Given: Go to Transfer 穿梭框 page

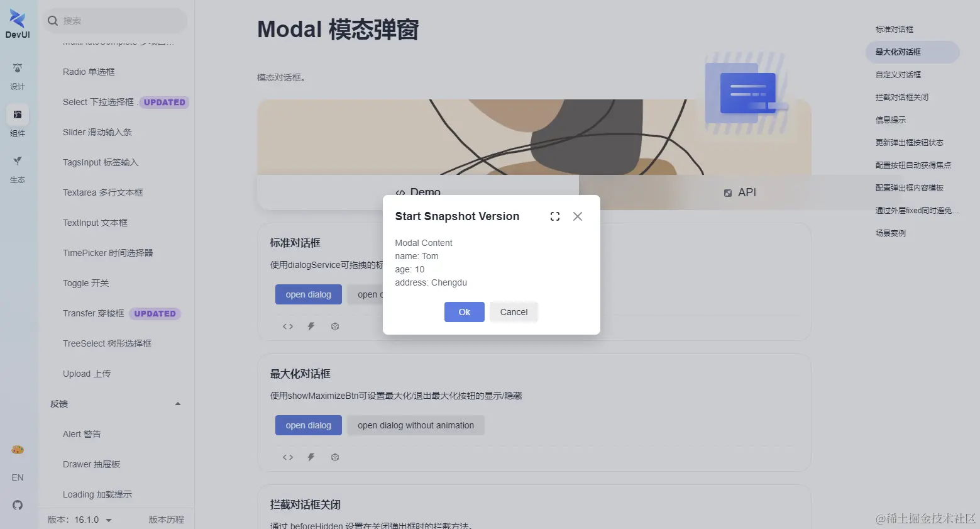Looking at the screenshot, I should click(x=94, y=313).
